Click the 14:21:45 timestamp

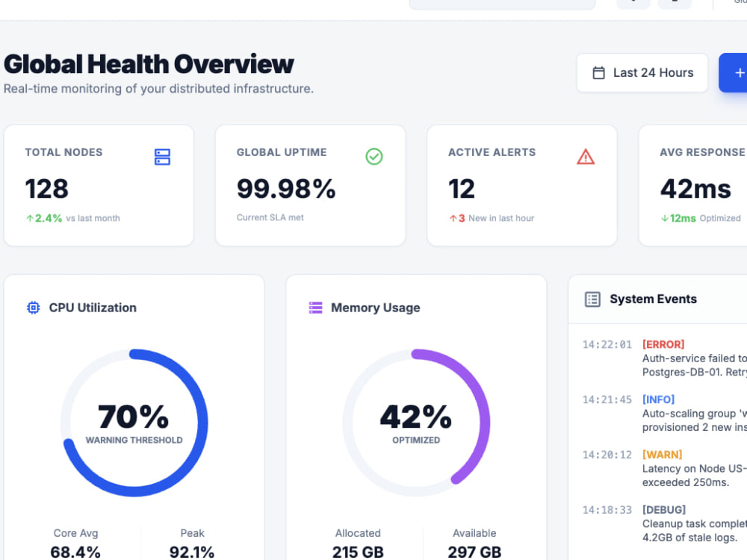607,400
